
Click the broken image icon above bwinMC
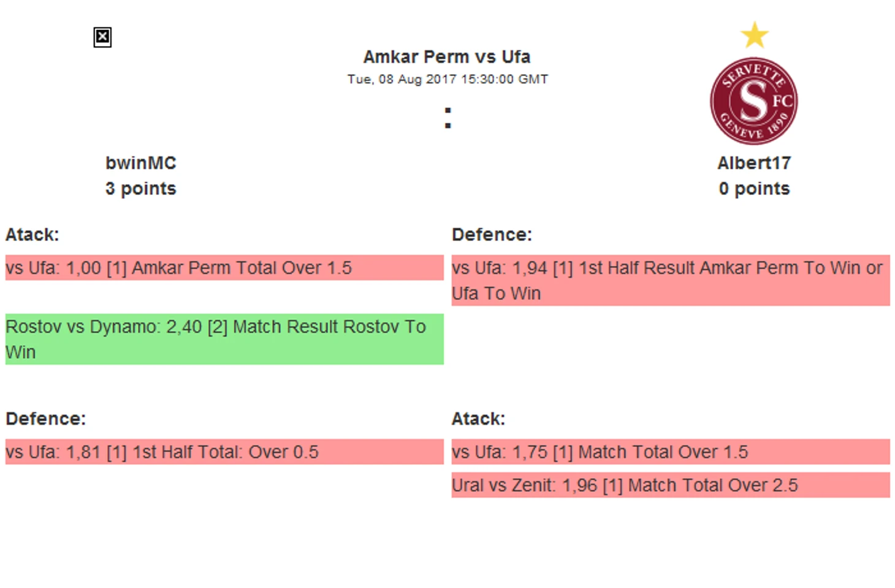click(x=102, y=37)
